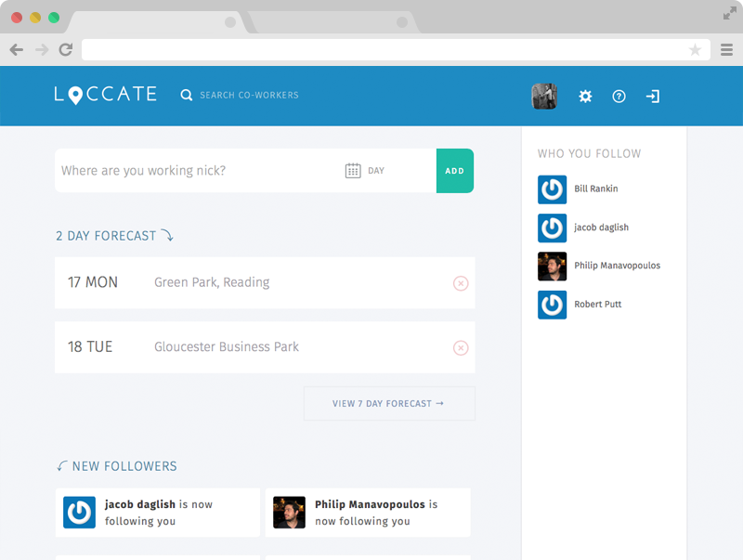Click Philip Manavopoulos photo in New Followers

289,512
